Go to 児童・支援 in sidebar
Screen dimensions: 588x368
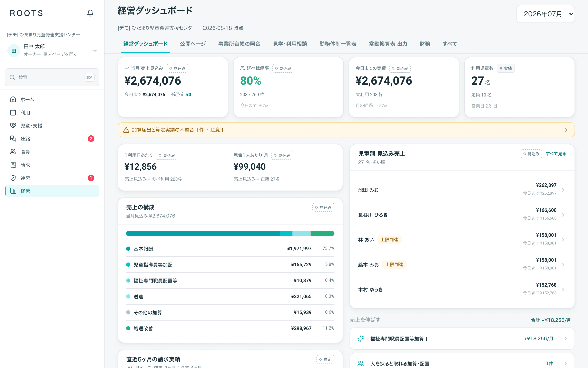tap(52, 126)
